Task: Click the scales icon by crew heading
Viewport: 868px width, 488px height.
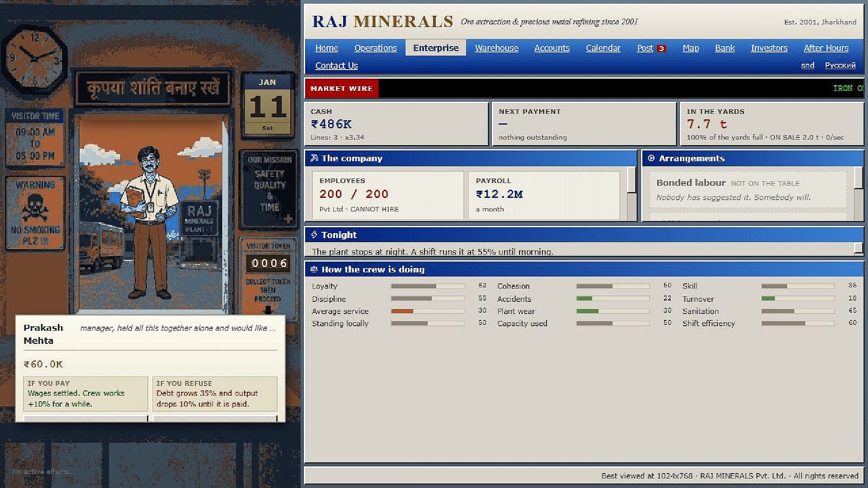Action: click(x=314, y=269)
